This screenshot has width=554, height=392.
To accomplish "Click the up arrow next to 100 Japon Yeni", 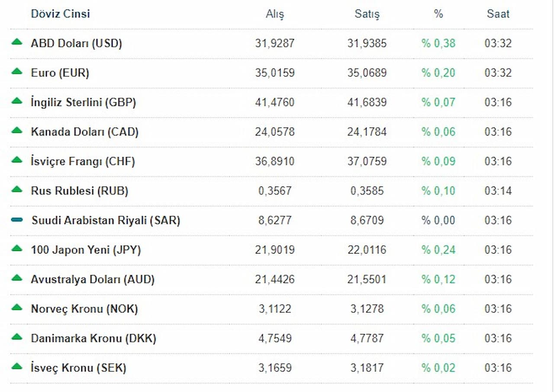I will tap(16, 248).
